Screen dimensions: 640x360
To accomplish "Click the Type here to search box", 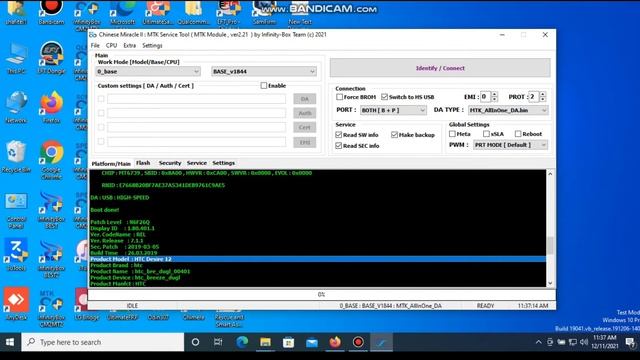I will coord(103,342).
